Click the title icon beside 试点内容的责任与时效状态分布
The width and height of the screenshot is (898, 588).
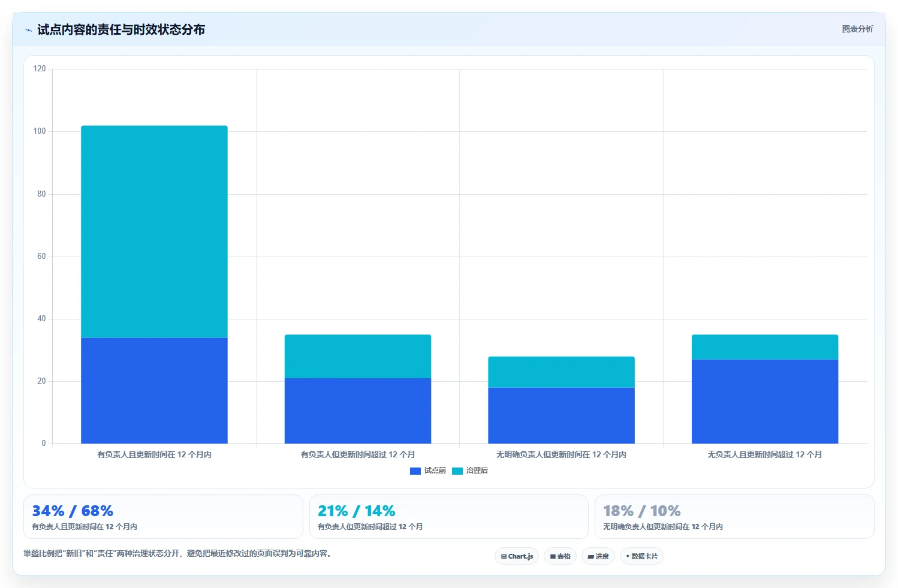28,30
